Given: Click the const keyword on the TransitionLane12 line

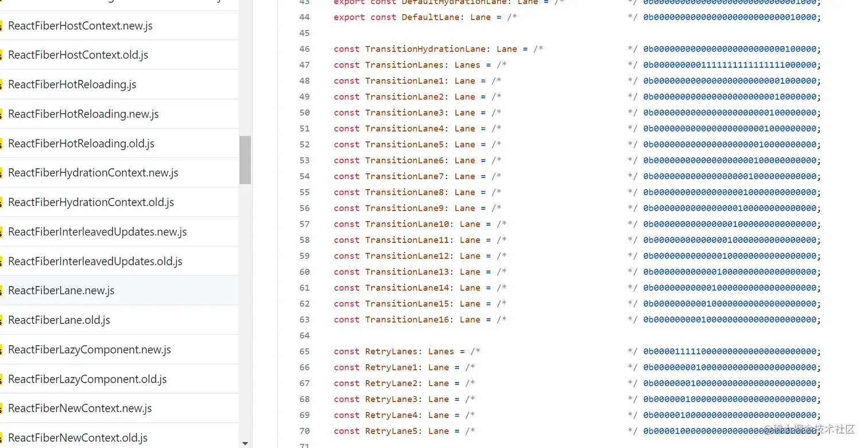Looking at the screenshot, I should (x=347, y=256).
